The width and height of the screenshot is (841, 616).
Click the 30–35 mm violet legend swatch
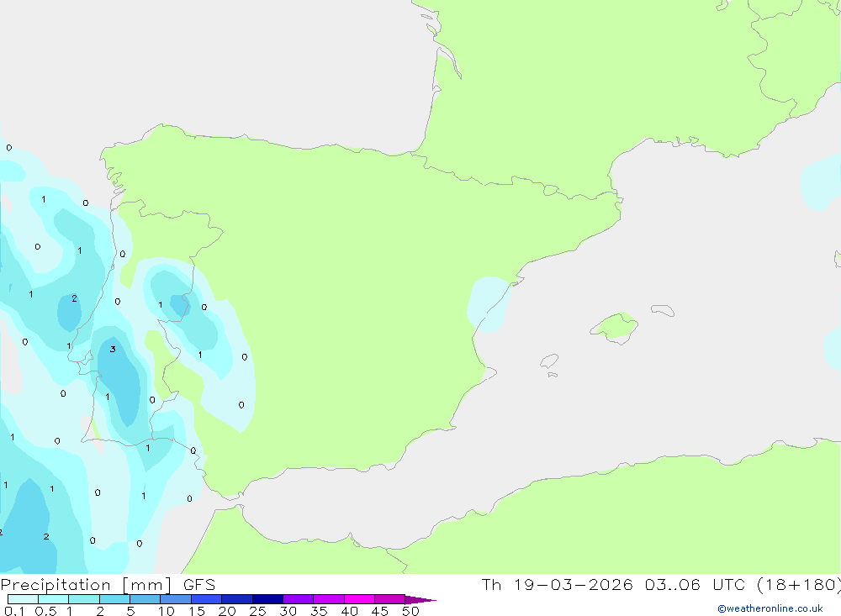[298, 599]
